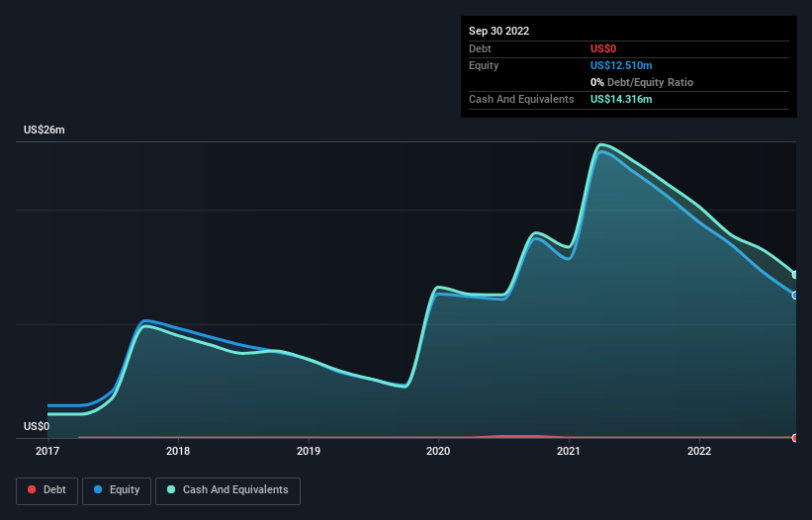The width and height of the screenshot is (812, 520).
Task: Click the teal Cash And Equivalents legend dot
Action: click(x=171, y=489)
